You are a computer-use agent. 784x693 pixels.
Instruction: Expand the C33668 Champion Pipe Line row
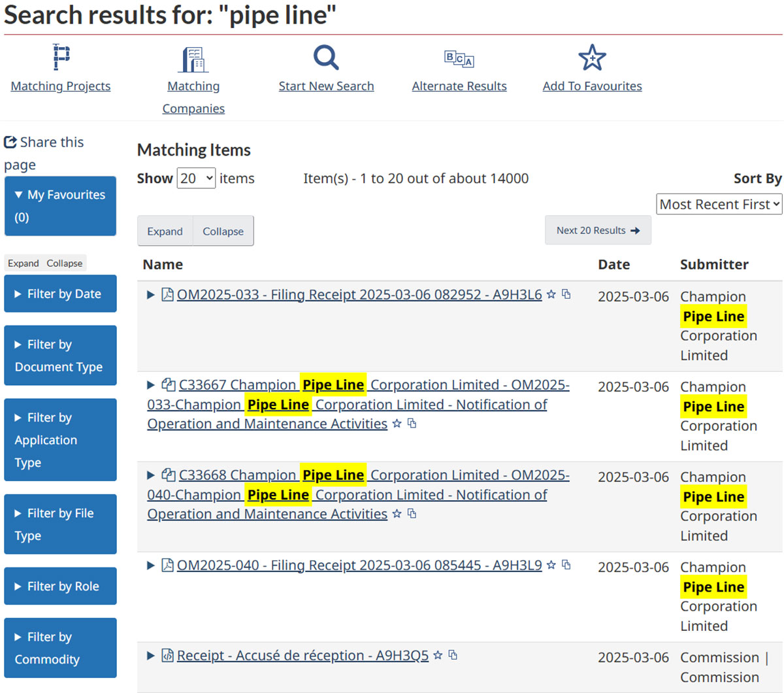151,475
